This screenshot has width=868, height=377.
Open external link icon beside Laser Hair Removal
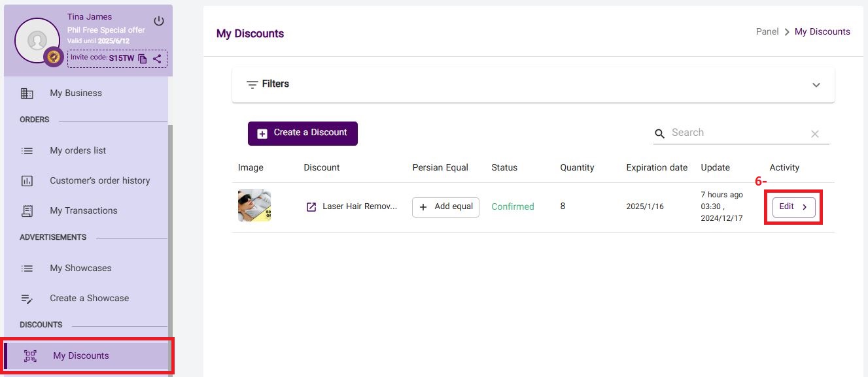(311, 206)
